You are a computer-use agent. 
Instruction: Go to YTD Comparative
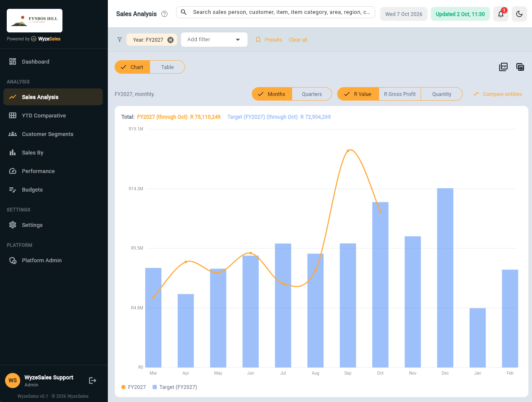click(53, 115)
